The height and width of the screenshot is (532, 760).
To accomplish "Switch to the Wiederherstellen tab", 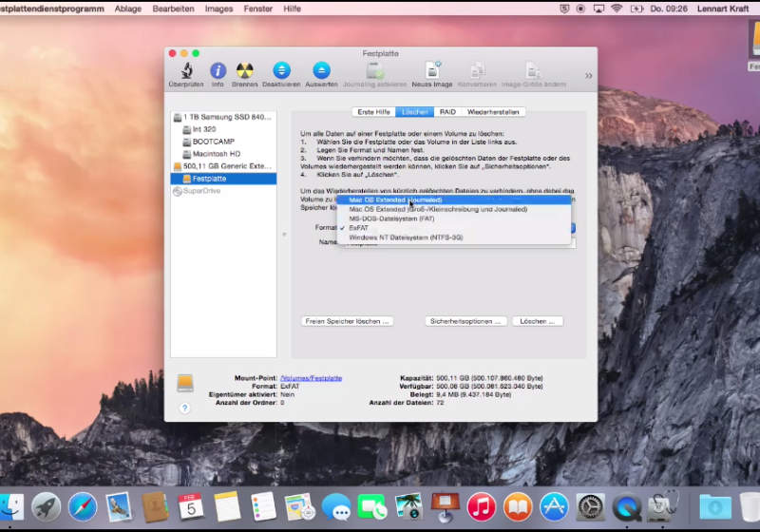I will click(x=494, y=112).
